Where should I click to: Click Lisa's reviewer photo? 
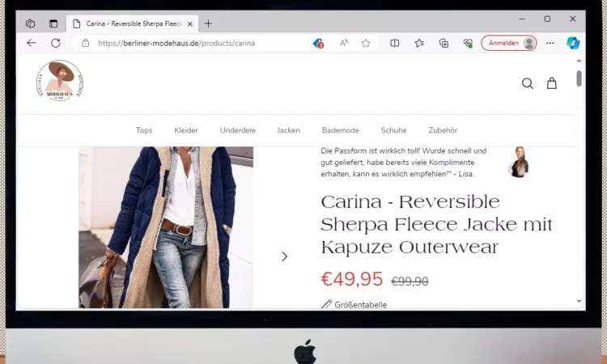[519, 162]
